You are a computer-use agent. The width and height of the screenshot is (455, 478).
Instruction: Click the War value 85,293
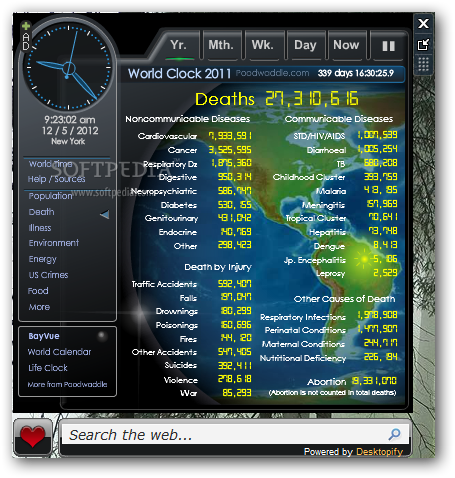237,393
